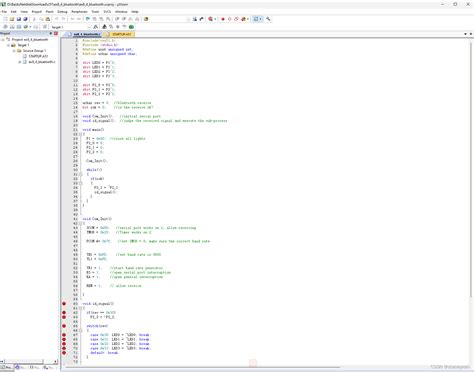Indent the selected lines using toolbar icon

coord(117,19)
